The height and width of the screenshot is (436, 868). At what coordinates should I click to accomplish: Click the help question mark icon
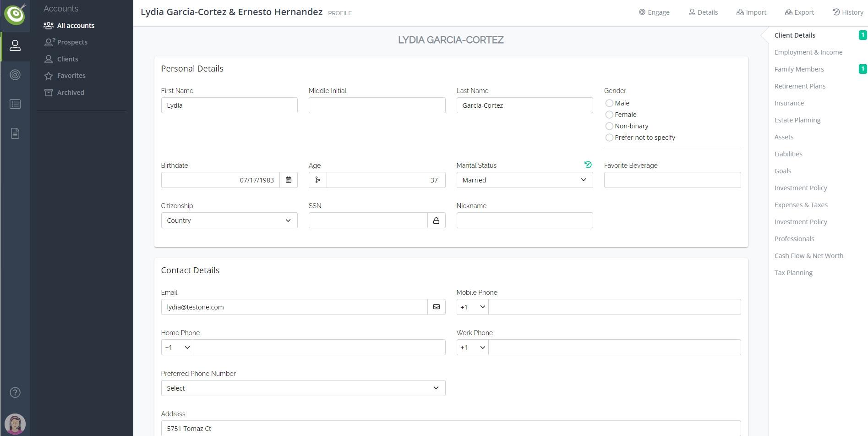point(15,392)
